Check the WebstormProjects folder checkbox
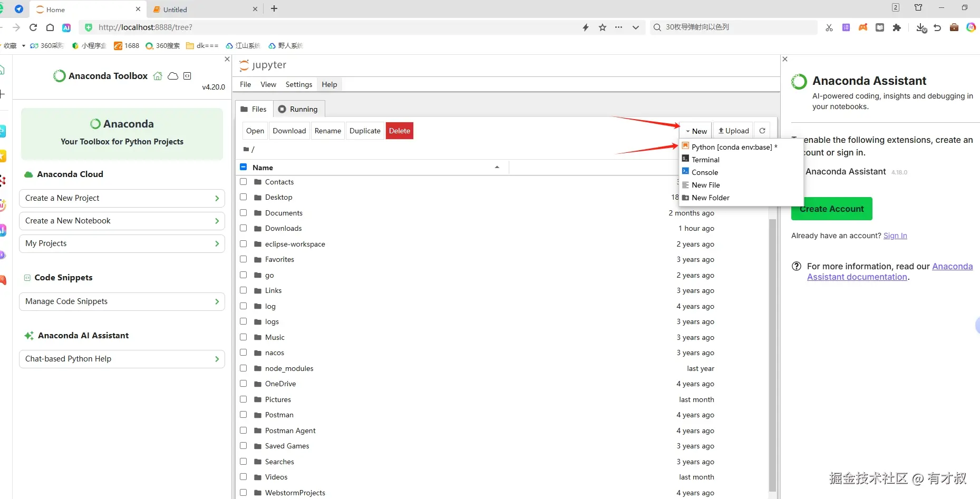Viewport: 980px width, 499px height. point(244,493)
